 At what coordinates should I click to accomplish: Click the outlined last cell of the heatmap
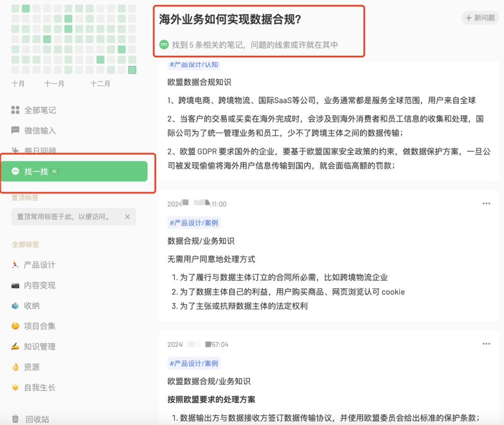[132, 70]
